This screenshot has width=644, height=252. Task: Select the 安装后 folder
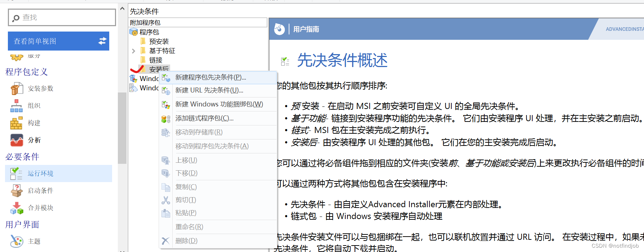click(159, 69)
